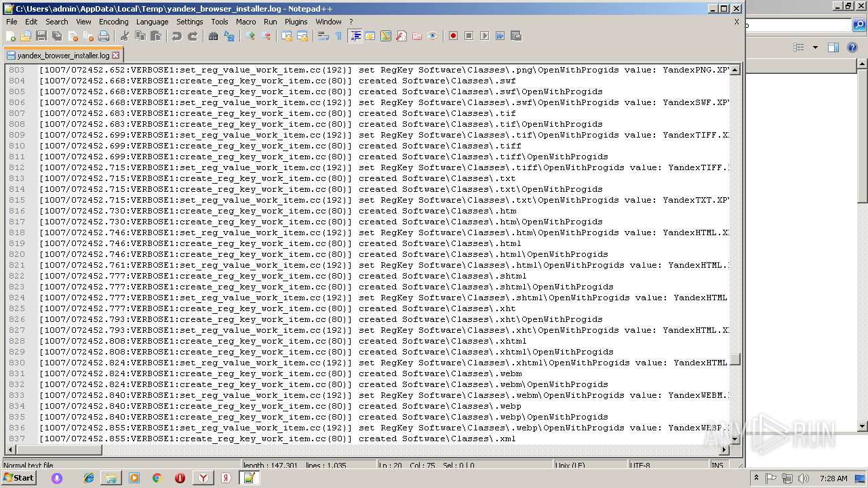Start macro recording with the red dot
The image size is (868, 488).
click(453, 36)
